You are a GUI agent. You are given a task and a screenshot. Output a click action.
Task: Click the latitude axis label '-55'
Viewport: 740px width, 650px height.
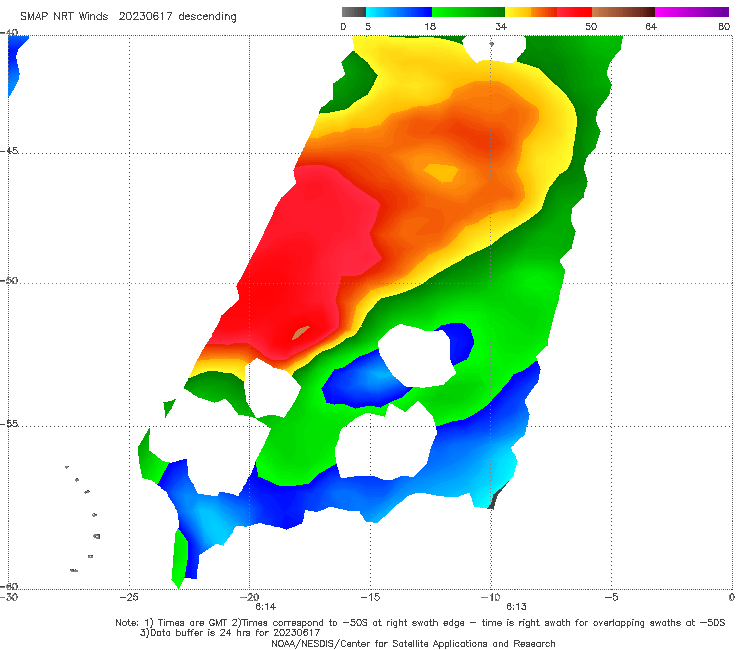pyautogui.click(x=9, y=424)
